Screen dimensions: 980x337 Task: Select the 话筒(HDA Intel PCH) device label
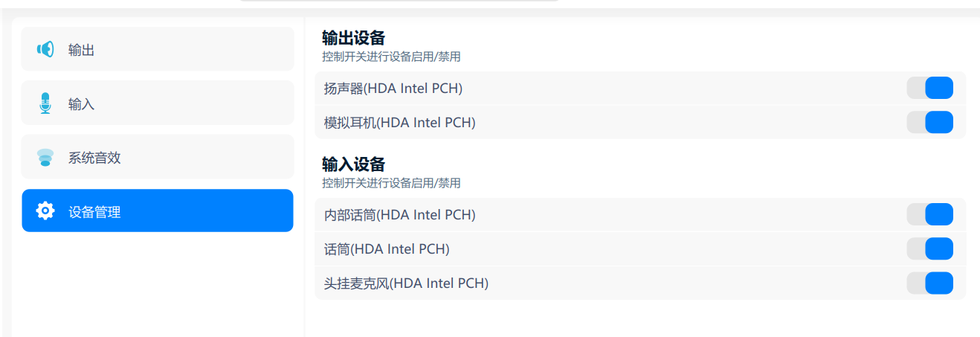[x=387, y=249]
